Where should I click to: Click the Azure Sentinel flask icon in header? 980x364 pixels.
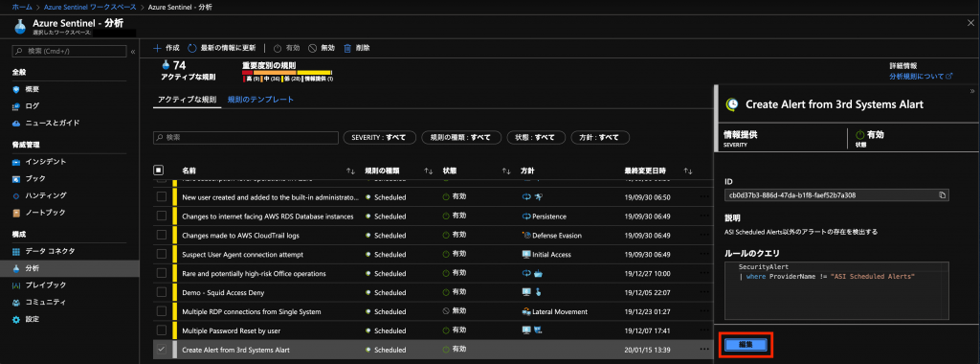[x=21, y=25]
